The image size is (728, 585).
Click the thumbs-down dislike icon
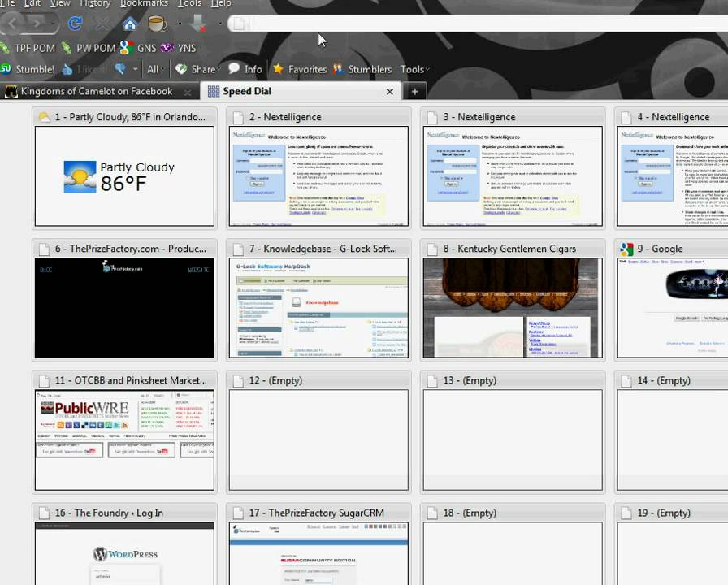pos(120,69)
